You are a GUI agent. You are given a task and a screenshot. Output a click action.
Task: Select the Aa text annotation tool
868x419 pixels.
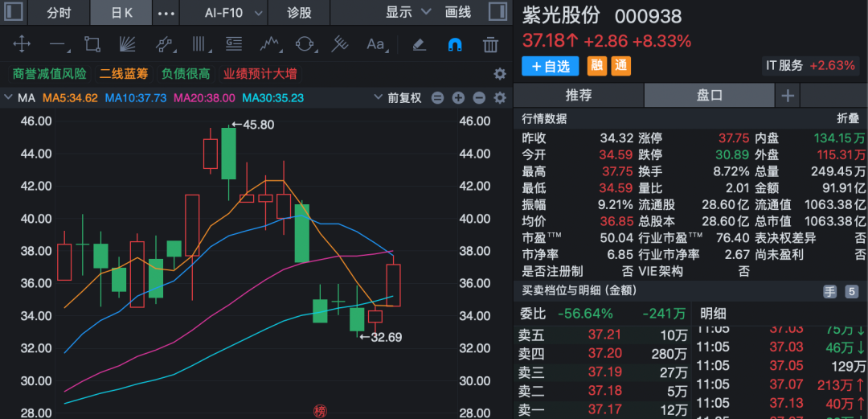point(376,43)
